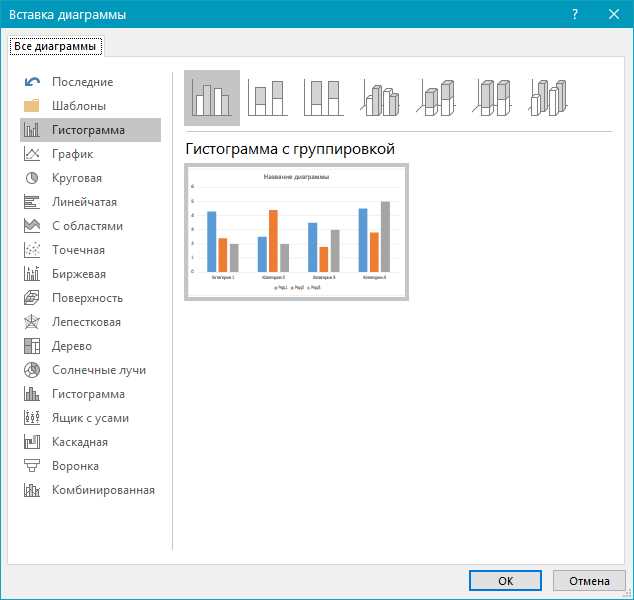Switch to the График chart category
This screenshot has width=634, height=600.
[90, 154]
